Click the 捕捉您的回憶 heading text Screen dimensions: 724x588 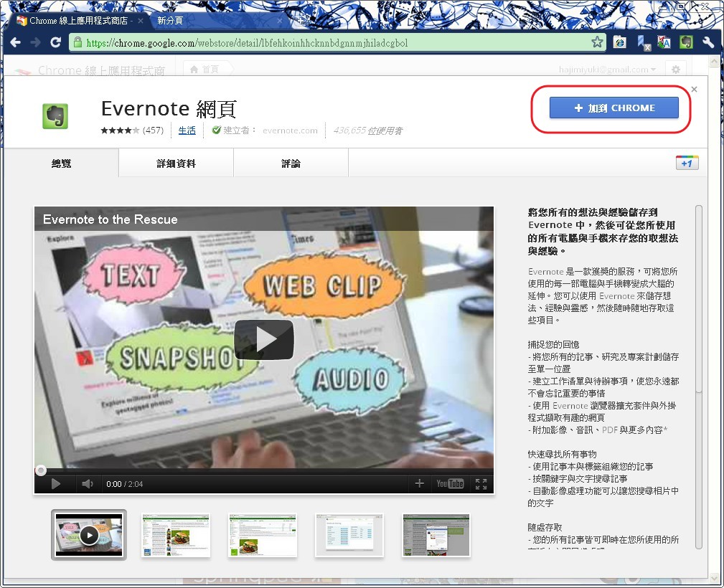[553, 344]
